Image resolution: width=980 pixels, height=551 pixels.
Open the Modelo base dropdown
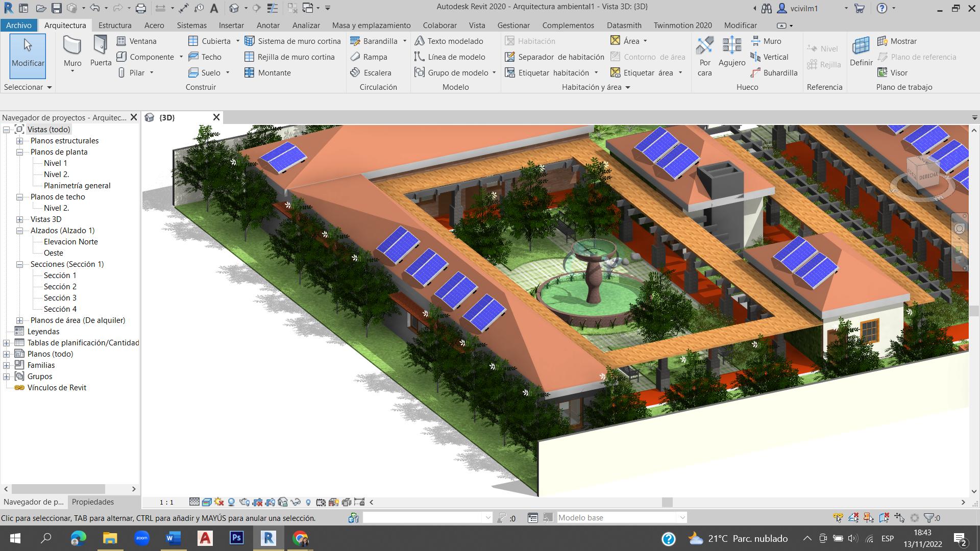[682, 518]
